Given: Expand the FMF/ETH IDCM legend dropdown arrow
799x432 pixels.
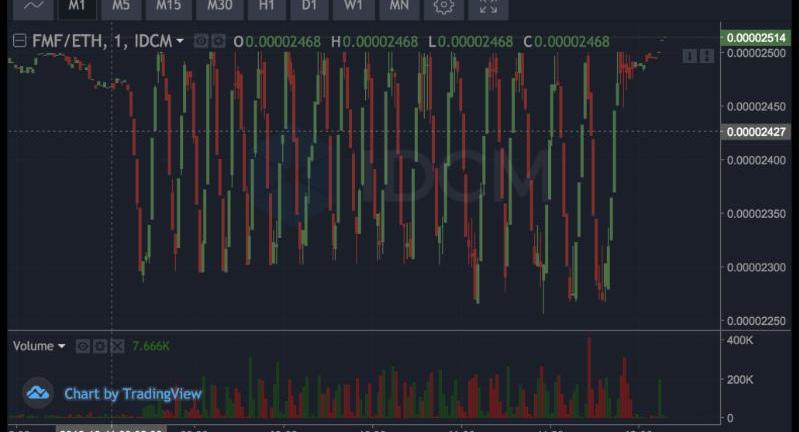Looking at the screenshot, I should 180,41.
